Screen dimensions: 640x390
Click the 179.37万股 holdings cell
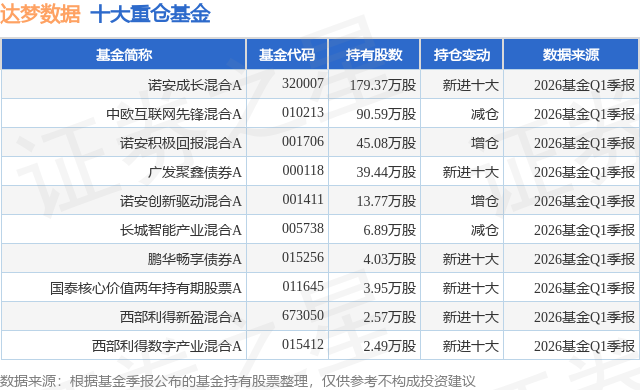pyautogui.click(x=383, y=85)
